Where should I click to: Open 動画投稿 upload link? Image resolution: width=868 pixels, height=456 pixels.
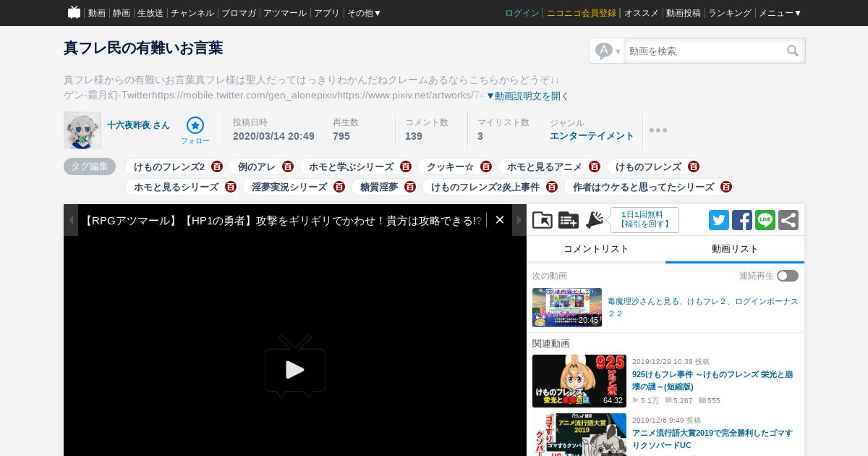(684, 13)
